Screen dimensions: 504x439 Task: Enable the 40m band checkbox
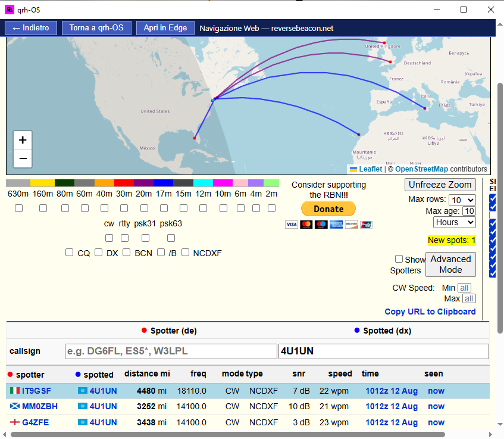[x=105, y=208]
